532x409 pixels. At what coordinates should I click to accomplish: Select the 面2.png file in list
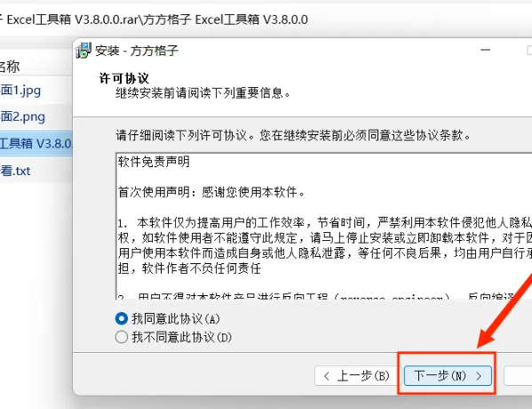coord(22,116)
